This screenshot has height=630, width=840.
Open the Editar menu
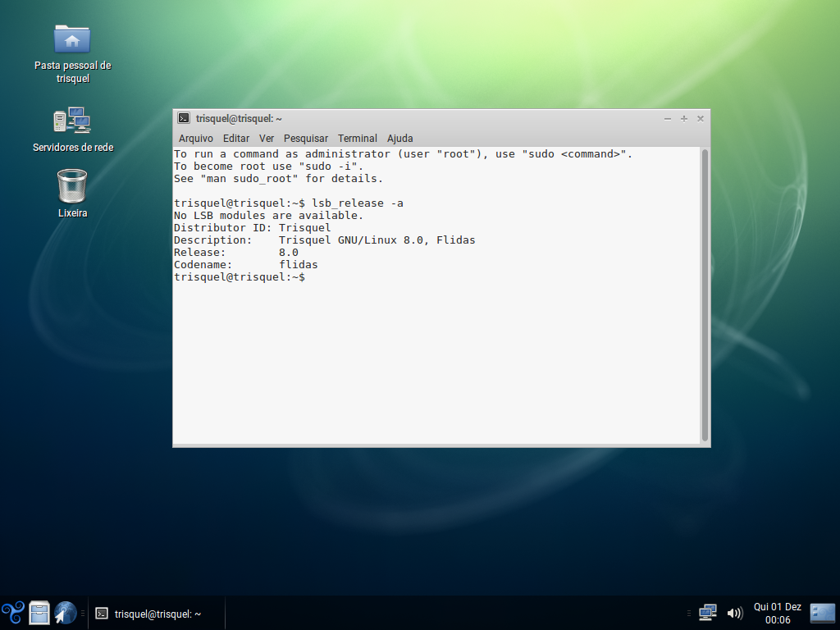(x=235, y=138)
